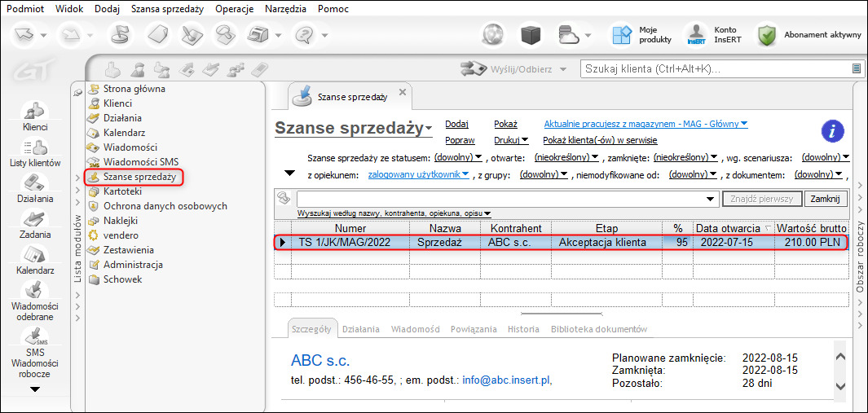
Task: Click the globe icon in top toolbar
Action: coord(492,35)
